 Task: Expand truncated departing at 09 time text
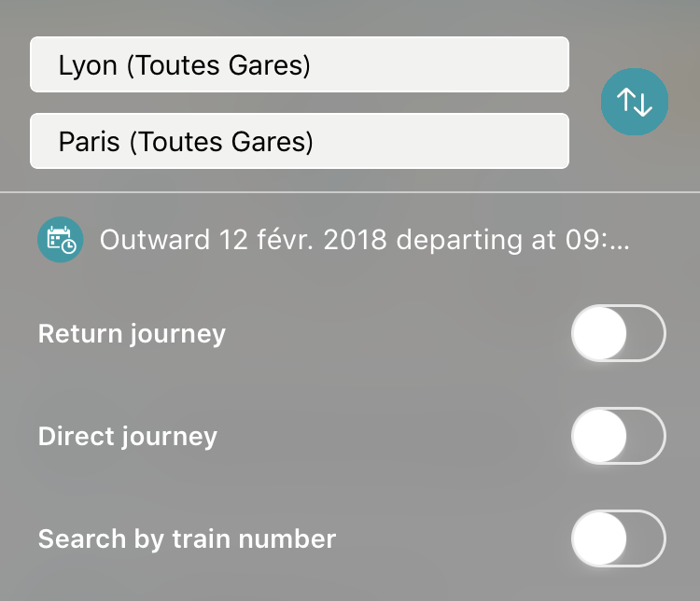pyautogui.click(x=513, y=240)
